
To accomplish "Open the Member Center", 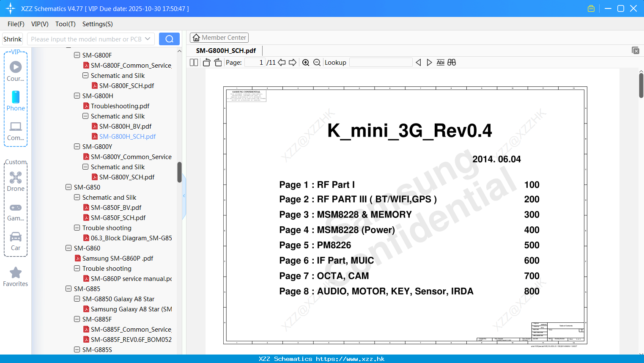I will tap(219, 38).
